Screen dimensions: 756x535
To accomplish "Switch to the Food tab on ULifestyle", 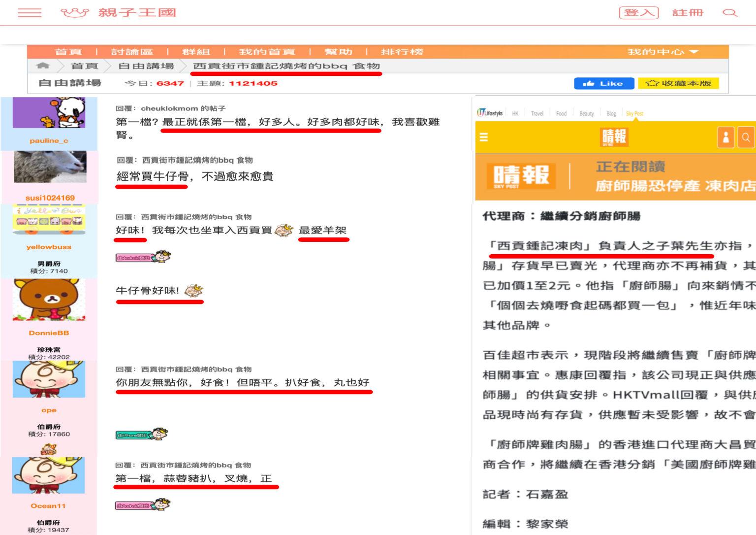I will coord(561,113).
